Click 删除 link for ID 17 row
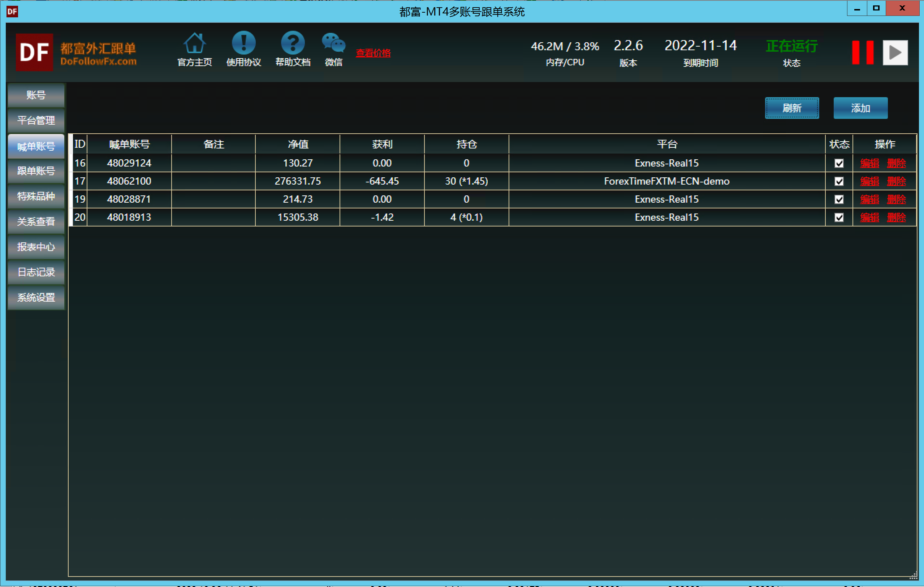The image size is (924, 587). (896, 181)
